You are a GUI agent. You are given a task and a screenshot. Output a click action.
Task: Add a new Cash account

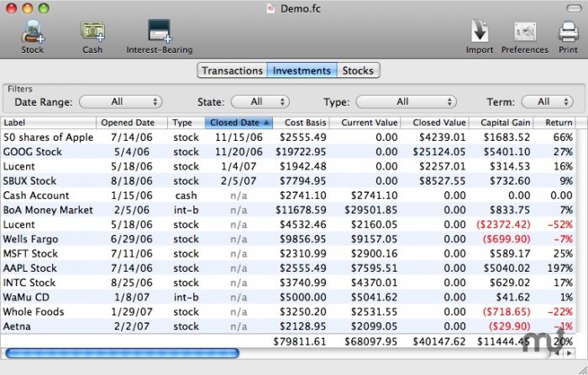pyautogui.click(x=92, y=37)
